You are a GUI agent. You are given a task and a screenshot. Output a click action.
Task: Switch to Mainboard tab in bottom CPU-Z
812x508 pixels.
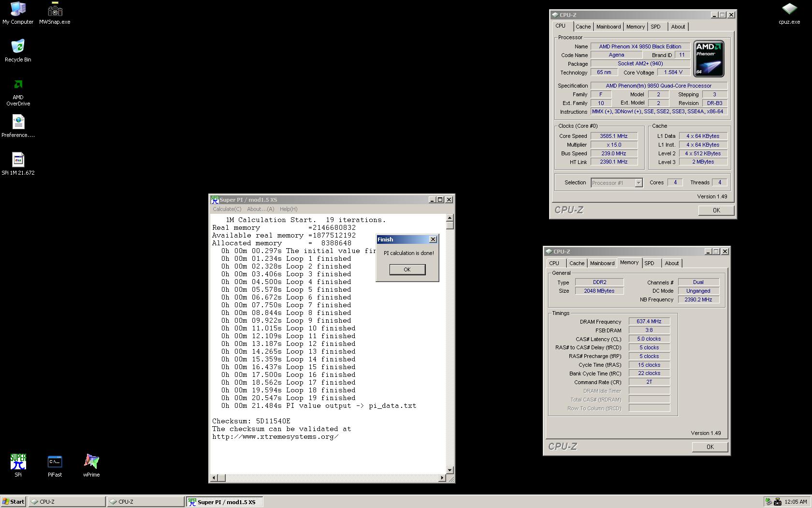click(602, 263)
